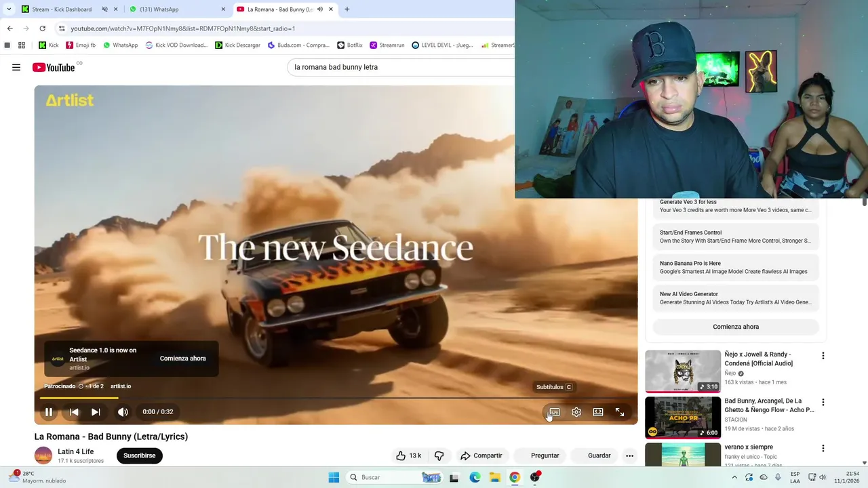Open the BotRix bookmark
This screenshot has width=868, height=488.
[x=350, y=45]
